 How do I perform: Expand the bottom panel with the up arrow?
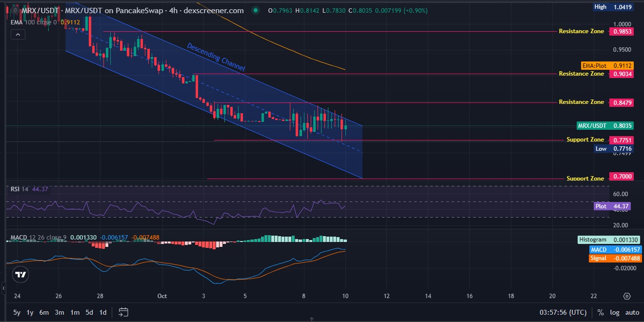(311, 319)
